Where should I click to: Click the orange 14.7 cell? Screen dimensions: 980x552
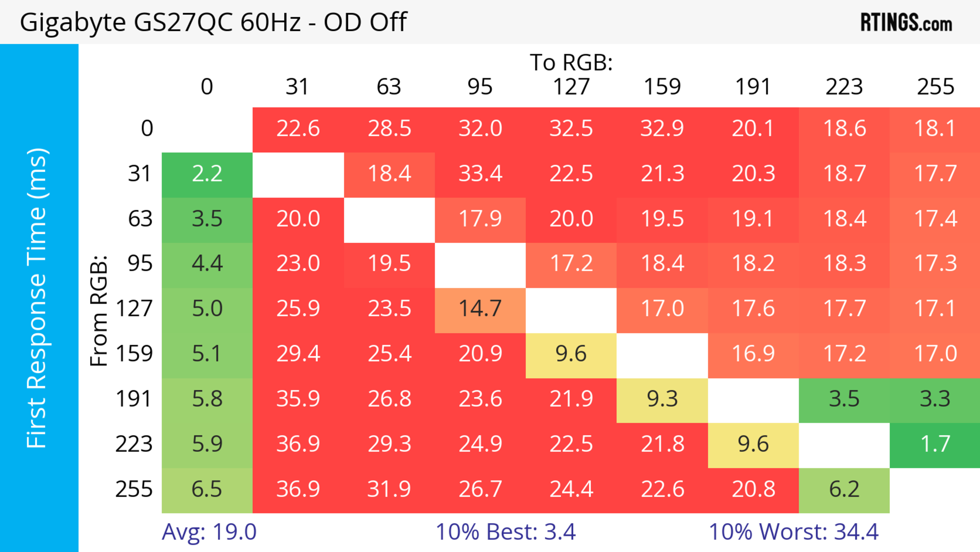pos(480,309)
